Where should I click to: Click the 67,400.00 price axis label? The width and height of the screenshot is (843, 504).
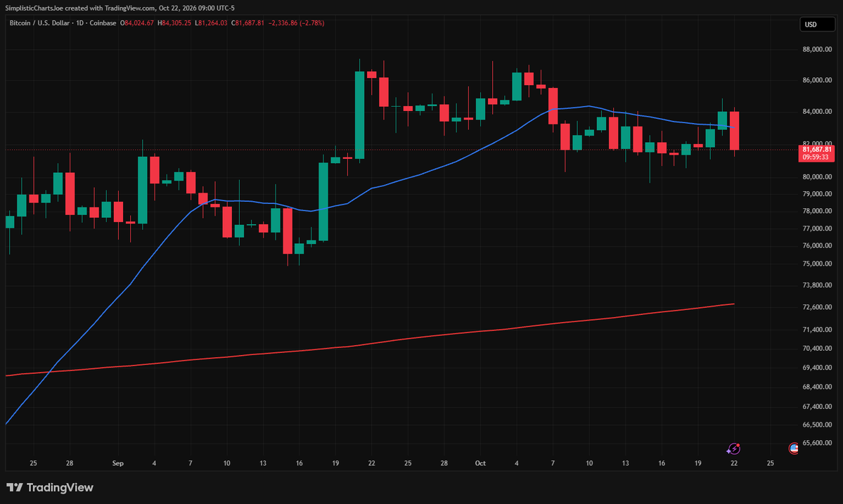(x=817, y=407)
